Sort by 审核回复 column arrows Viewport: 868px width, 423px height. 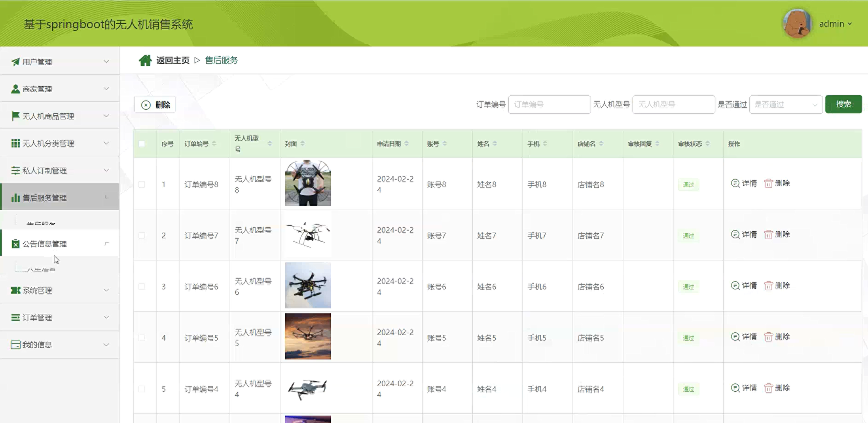[657, 143]
